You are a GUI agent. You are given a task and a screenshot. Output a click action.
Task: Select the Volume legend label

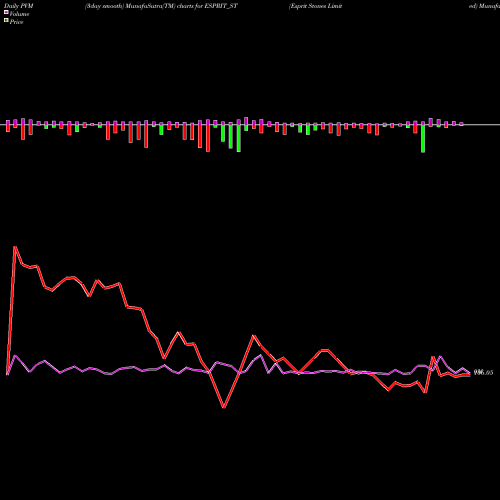click(19, 14)
